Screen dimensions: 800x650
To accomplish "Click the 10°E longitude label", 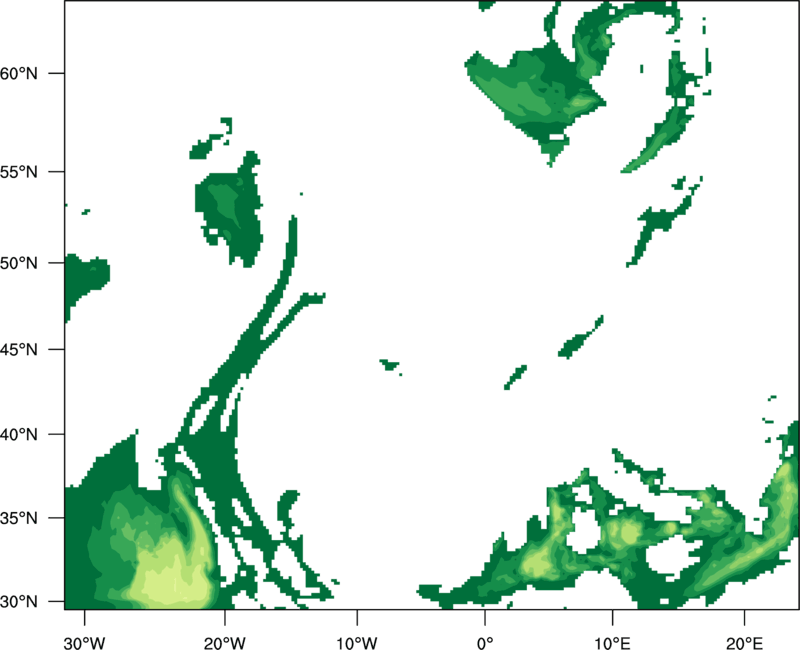I will point(612,643).
